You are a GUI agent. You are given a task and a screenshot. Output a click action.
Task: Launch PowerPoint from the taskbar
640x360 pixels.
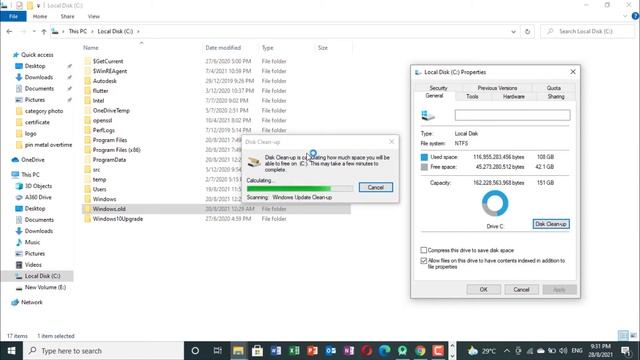pyautogui.click(x=312, y=351)
